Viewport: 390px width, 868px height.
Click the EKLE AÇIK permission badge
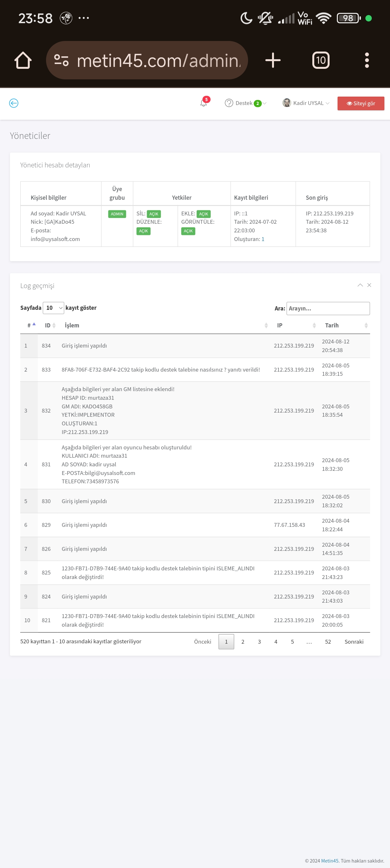click(x=204, y=214)
